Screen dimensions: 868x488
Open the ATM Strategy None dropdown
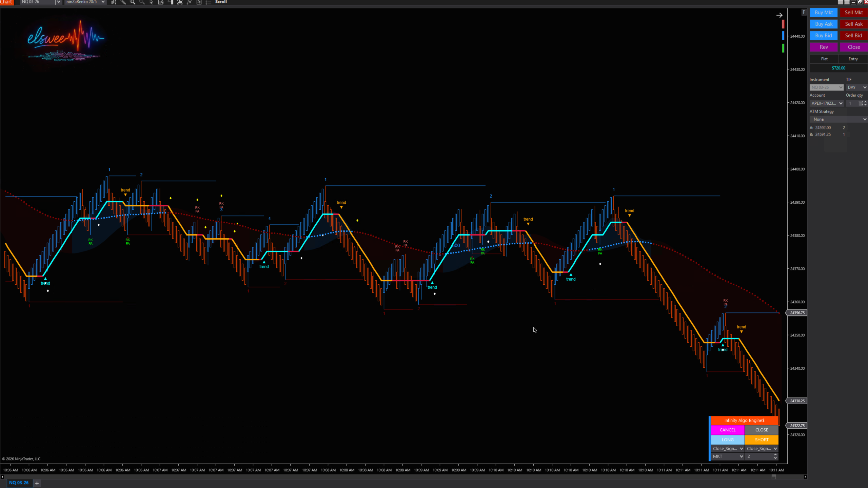(839, 119)
